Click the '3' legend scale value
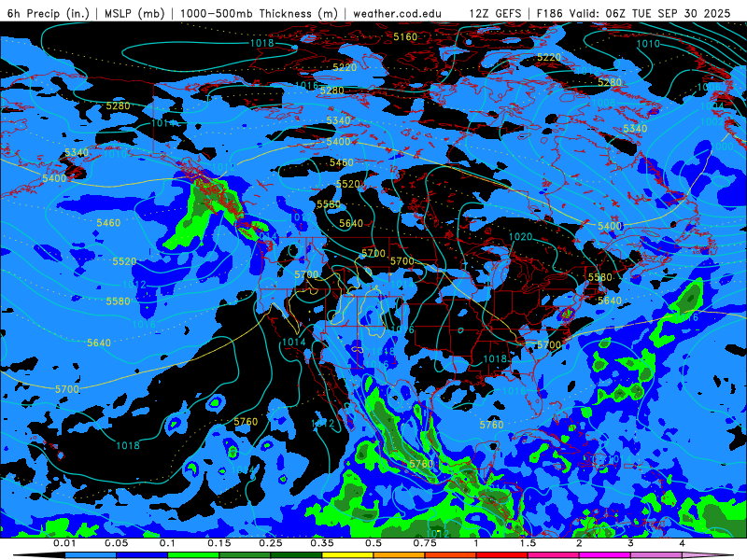 point(631,543)
